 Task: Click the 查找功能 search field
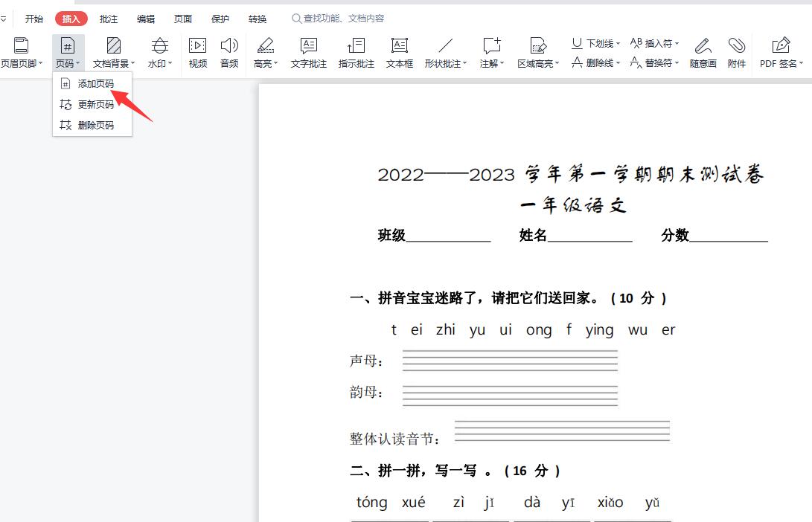[335, 19]
